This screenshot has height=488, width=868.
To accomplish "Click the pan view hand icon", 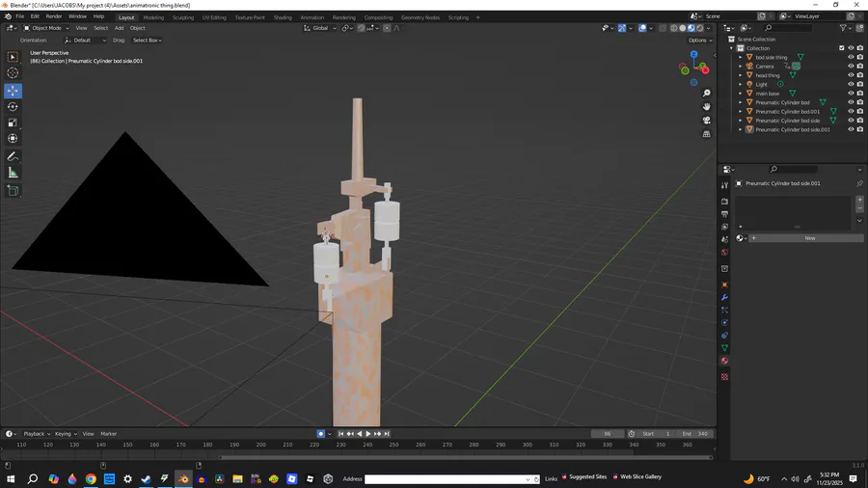I will pos(706,107).
